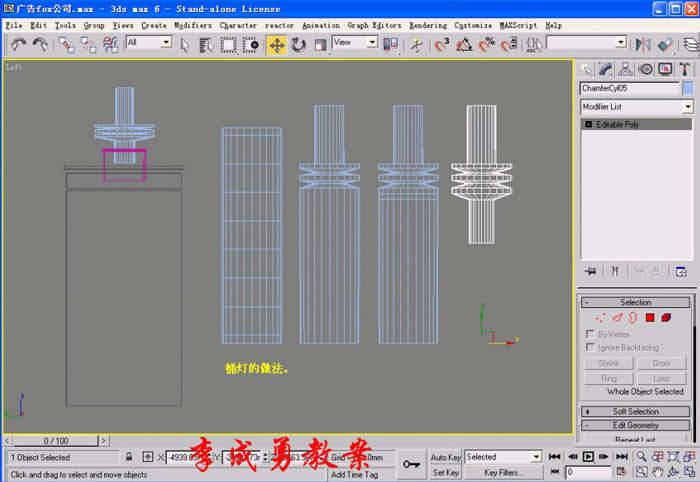The height and width of the screenshot is (482, 700).
Task: Expand the Soft Selection rollout
Action: (636, 411)
